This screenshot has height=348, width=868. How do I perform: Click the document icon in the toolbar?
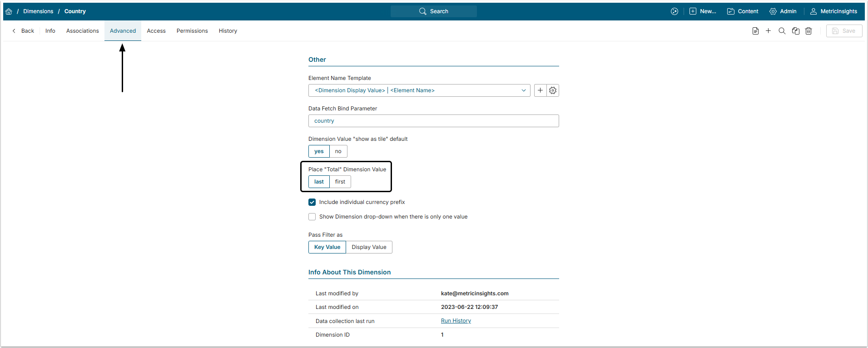click(x=755, y=31)
